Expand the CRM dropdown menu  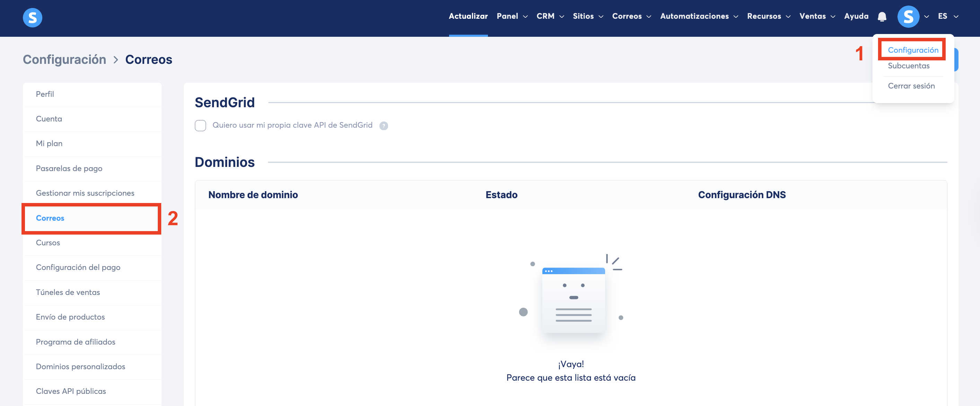tap(550, 16)
